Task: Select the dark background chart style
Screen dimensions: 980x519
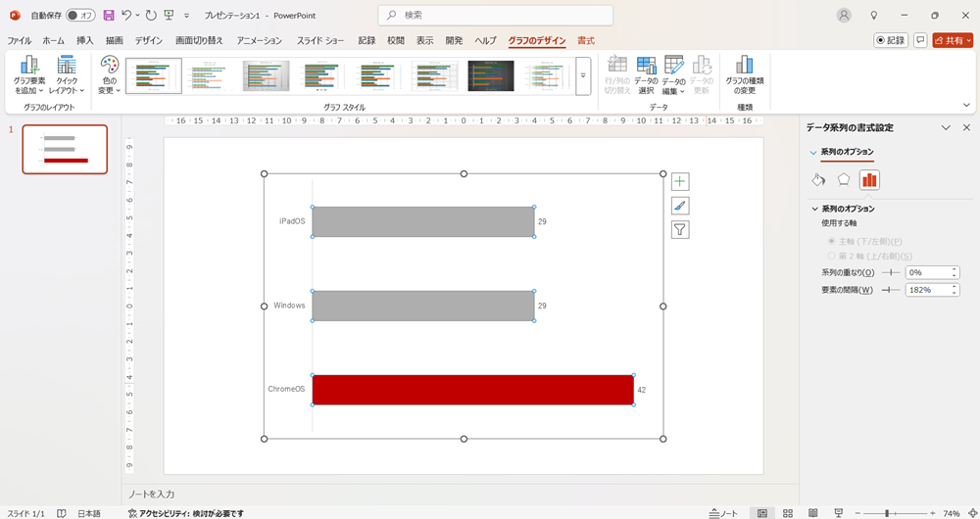Action: click(491, 76)
